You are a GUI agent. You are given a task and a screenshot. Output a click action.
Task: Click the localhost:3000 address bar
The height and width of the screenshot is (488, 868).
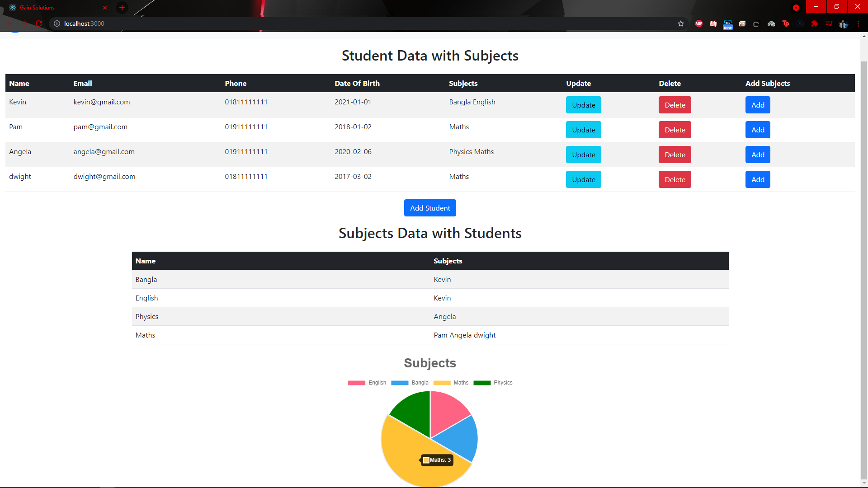(x=316, y=23)
